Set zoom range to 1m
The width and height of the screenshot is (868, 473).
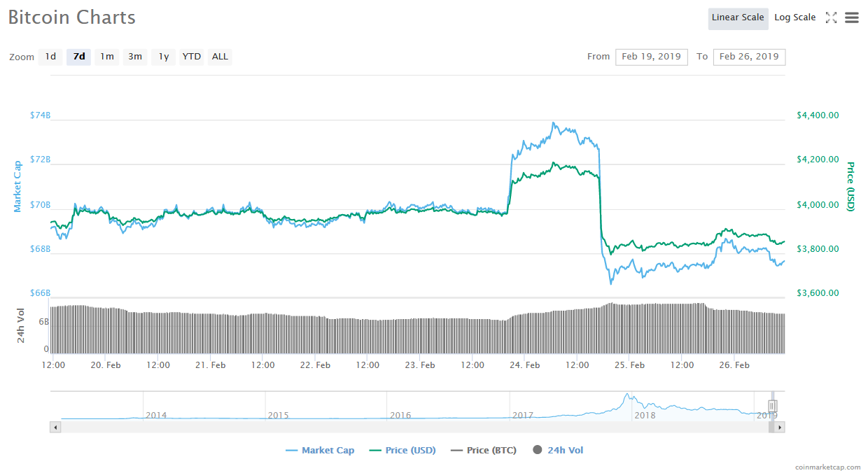tap(107, 57)
